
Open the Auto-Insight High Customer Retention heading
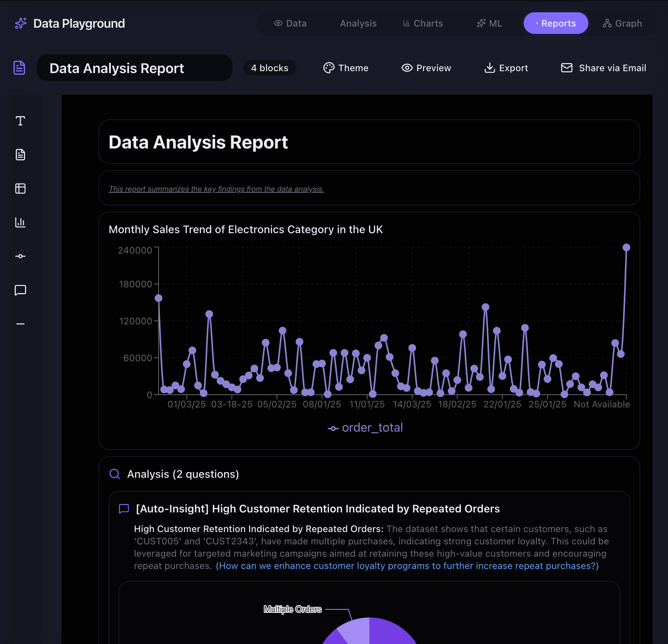click(318, 509)
